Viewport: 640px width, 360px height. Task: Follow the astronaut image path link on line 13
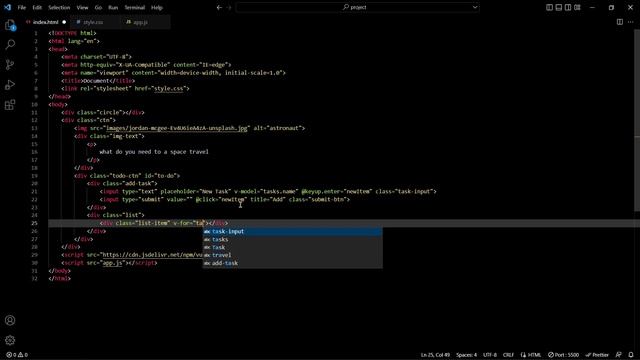click(x=176, y=128)
